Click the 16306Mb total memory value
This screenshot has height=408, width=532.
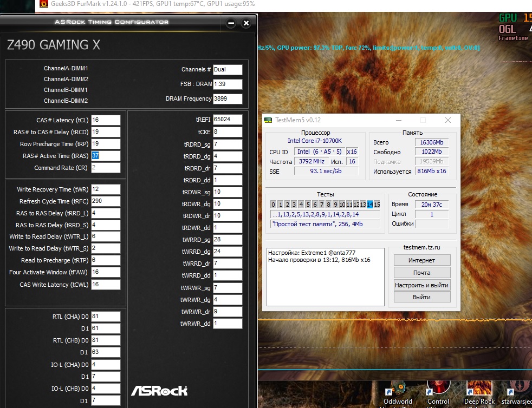coord(432,142)
